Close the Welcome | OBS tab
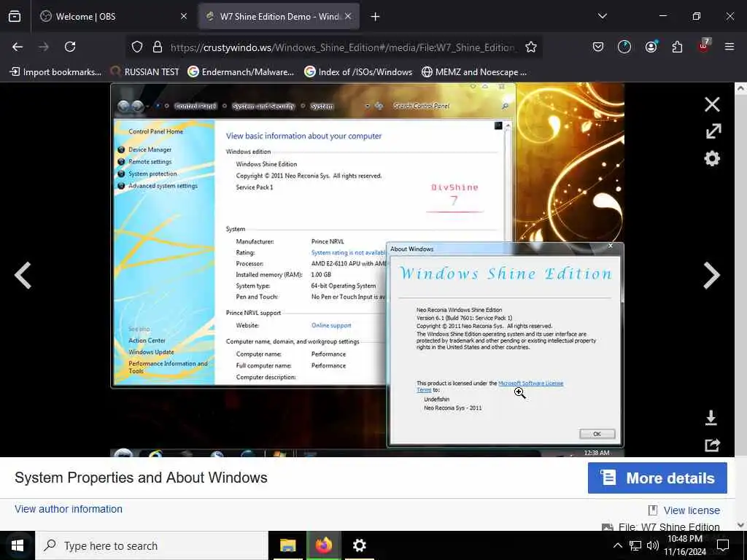 point(184,17)
